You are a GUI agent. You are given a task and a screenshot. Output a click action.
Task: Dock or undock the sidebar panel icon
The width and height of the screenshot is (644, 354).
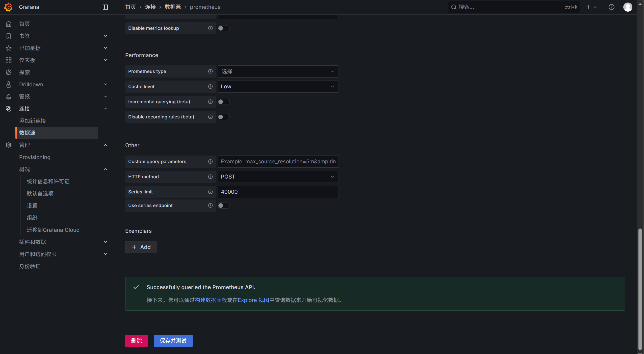point(105,7)
